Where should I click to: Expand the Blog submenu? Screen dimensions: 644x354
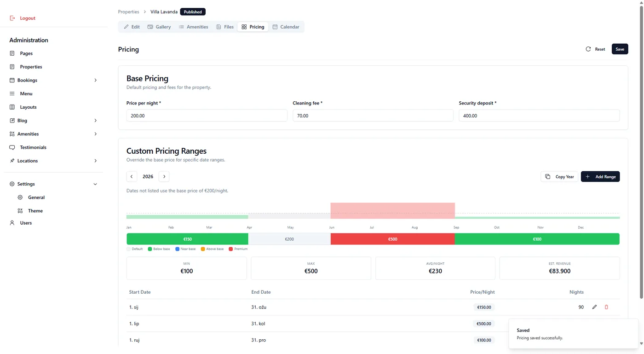tap(95, 121)
